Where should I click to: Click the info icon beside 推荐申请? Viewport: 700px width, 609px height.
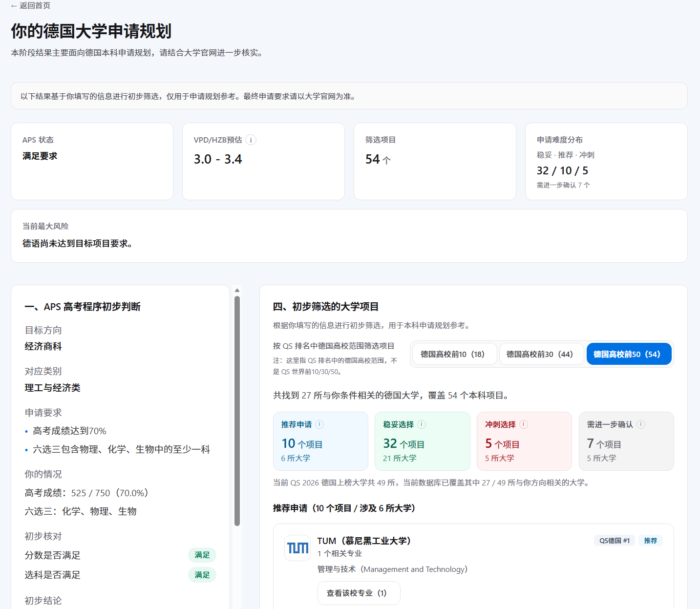point(319,424)
